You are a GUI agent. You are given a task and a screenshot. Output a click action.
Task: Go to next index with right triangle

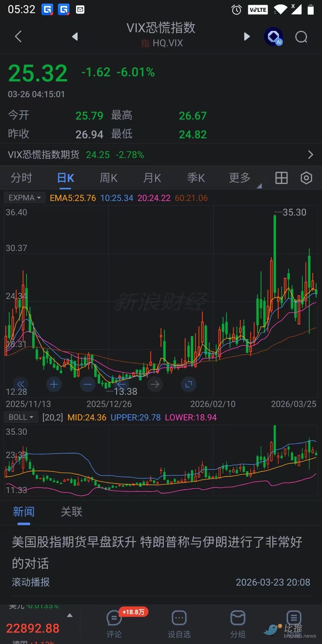pos(247,37)
